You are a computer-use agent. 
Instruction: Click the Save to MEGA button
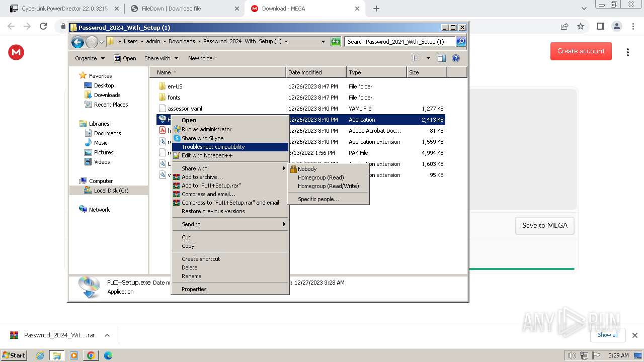click(544, 225)
